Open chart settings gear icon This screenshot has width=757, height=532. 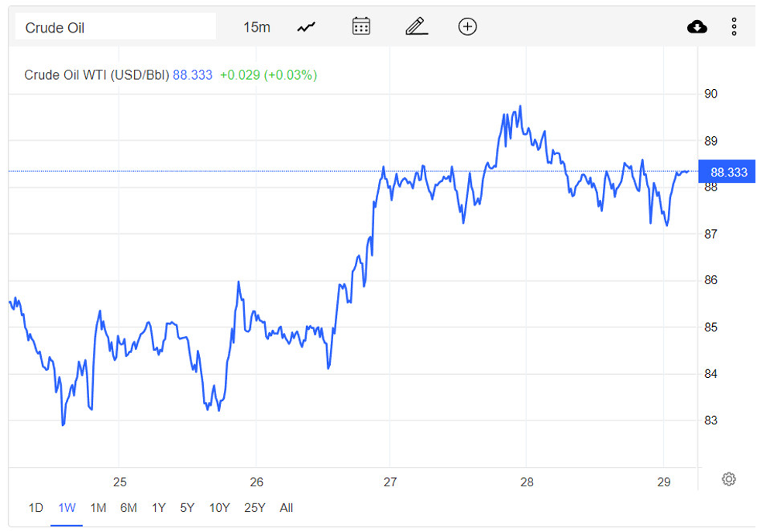pyautogui.click(x=728, y=479)
